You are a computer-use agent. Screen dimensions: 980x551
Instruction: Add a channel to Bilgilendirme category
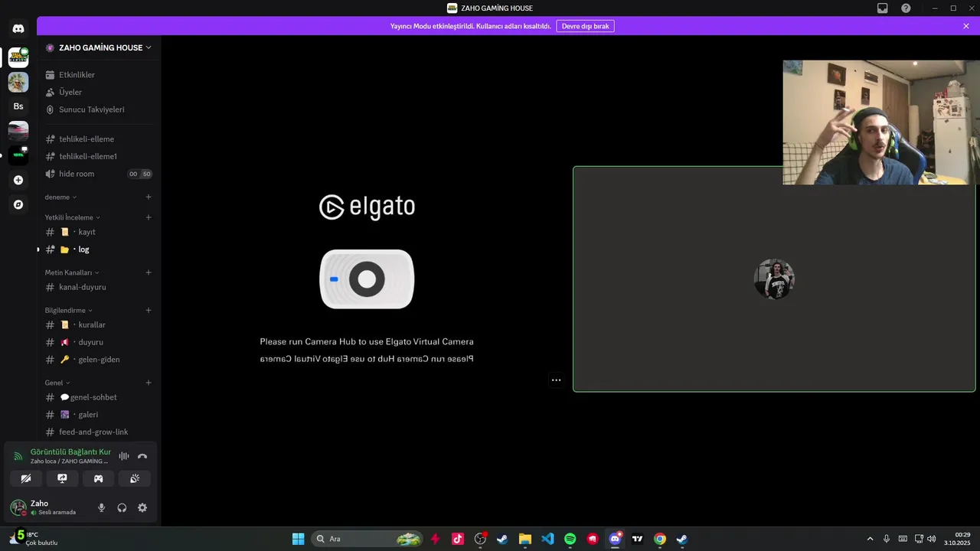pos(149,310)
